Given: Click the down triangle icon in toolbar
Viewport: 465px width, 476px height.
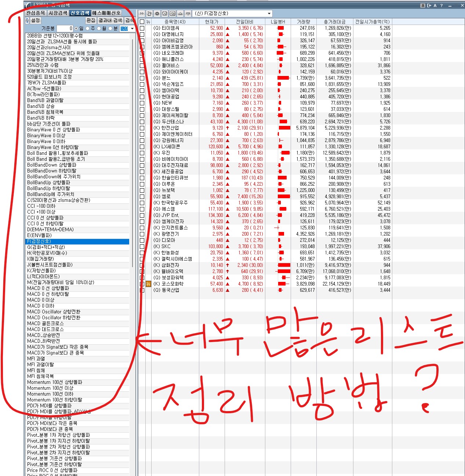Looking at the screenshot, I should 188,14.
